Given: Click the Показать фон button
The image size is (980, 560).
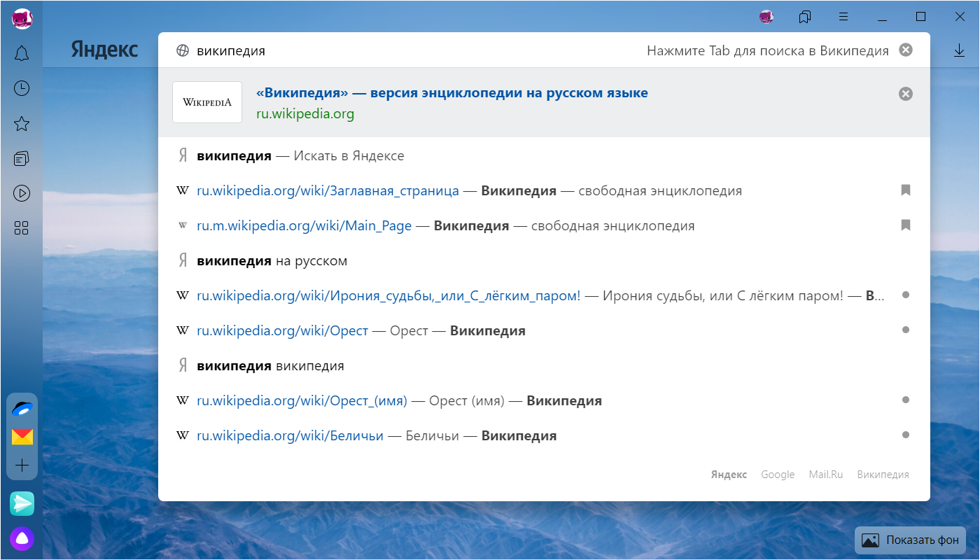Looking at the screenshot, I should 910,540.
